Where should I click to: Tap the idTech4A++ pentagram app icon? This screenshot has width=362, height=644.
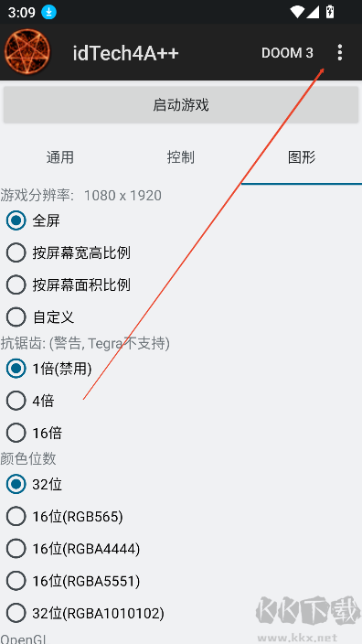coord(27,52)
